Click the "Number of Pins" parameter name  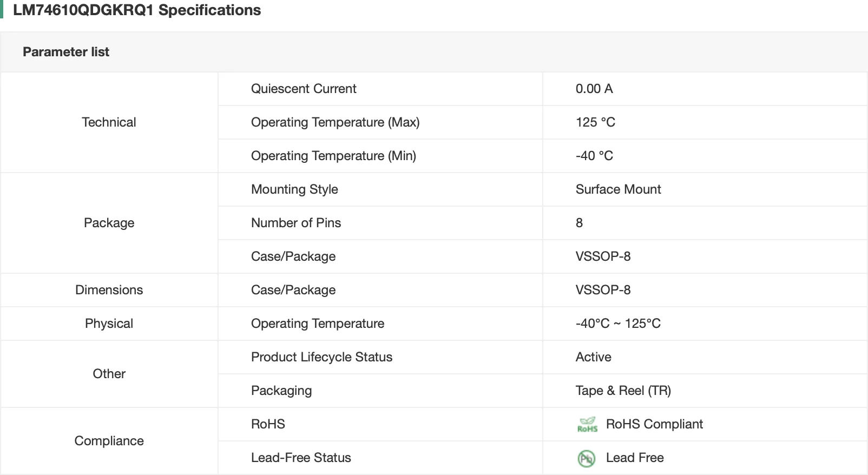click(x=296, y=223)
